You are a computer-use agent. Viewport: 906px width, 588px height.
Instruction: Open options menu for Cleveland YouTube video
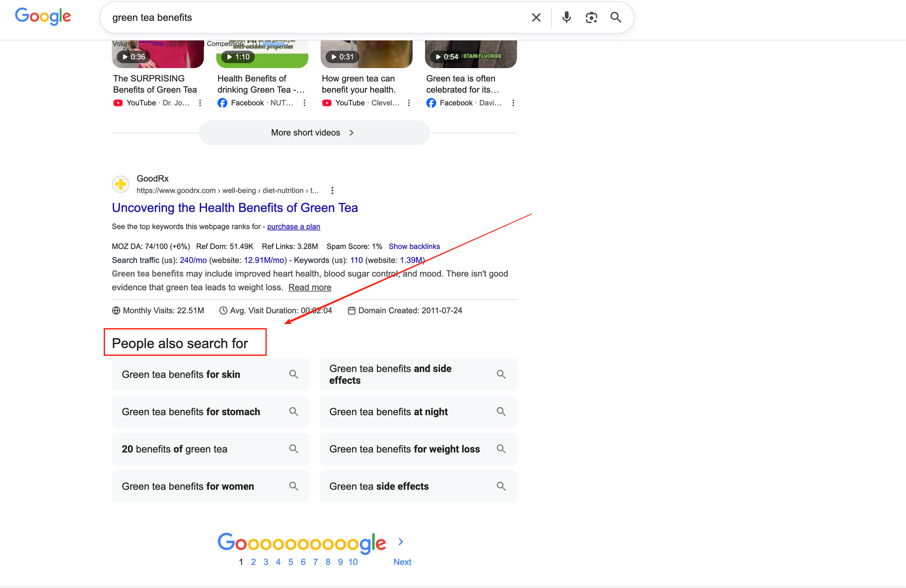coord(409,103)
